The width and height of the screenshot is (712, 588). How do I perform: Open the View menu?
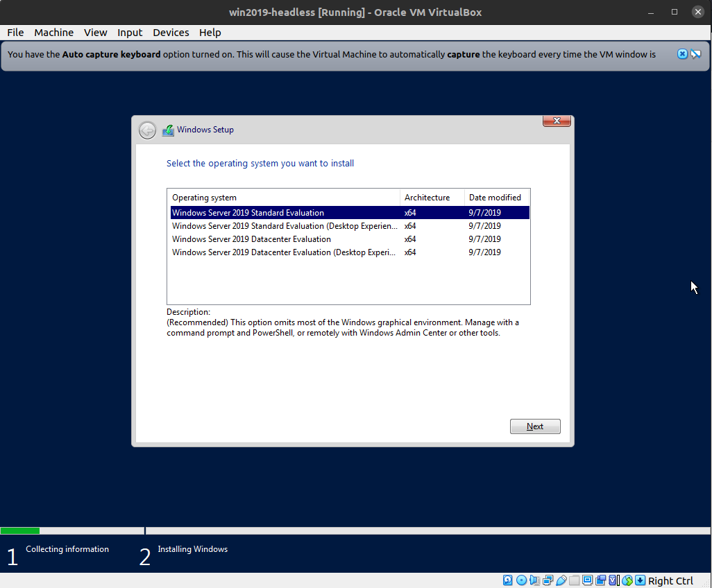click(x=95, y=33)
